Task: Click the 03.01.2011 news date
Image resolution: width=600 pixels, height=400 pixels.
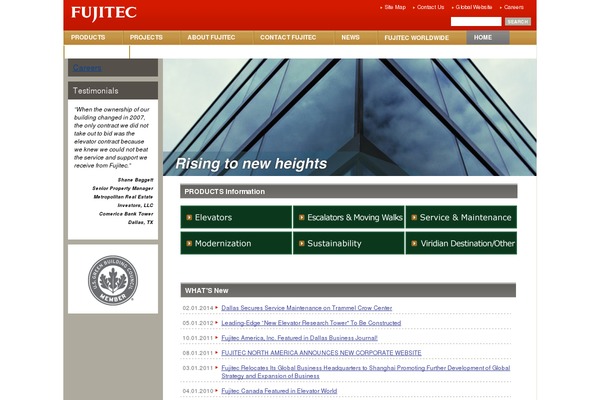Action: tap(198, 368)
